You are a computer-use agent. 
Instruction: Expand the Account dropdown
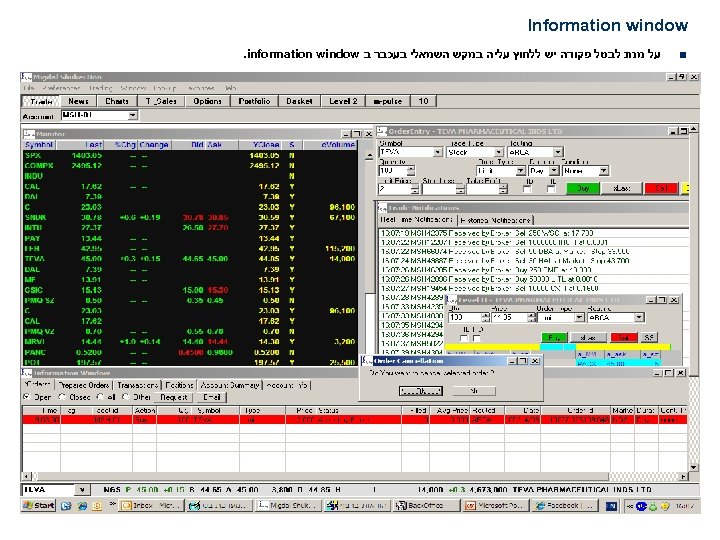(x=133, y=115)
